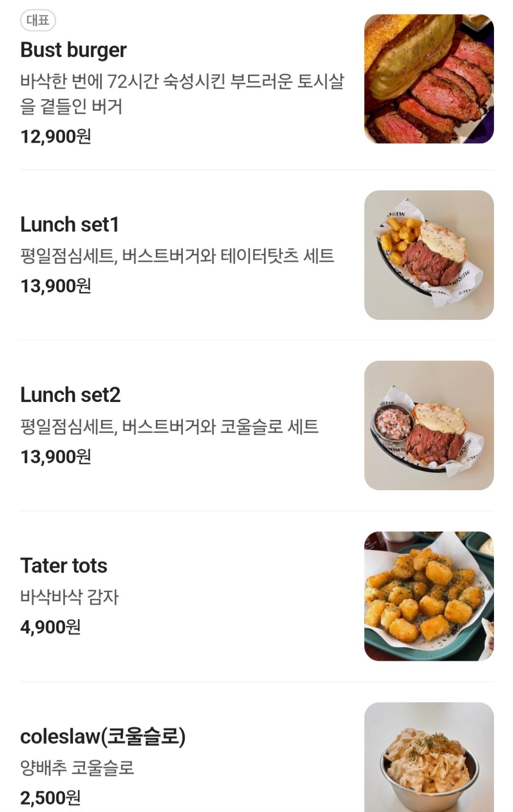
Task: Tap the coleslaw 2,500원 price
Action: 50,797
